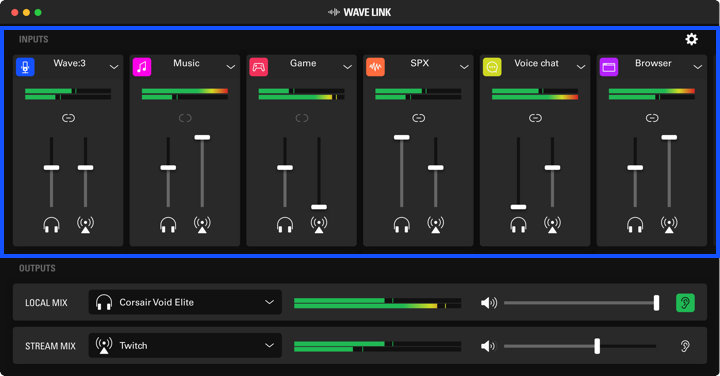Click the Wave:3 channel name

[69, 63]
